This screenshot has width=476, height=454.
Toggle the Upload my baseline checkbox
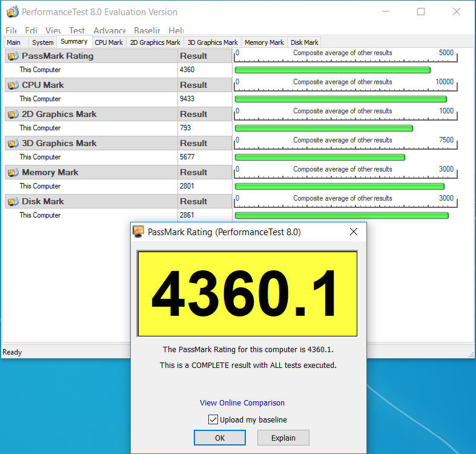click(213, 419)
